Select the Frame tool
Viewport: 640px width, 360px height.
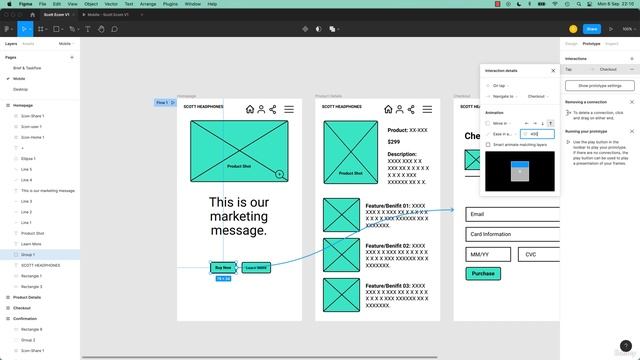[x=41, y=29]
